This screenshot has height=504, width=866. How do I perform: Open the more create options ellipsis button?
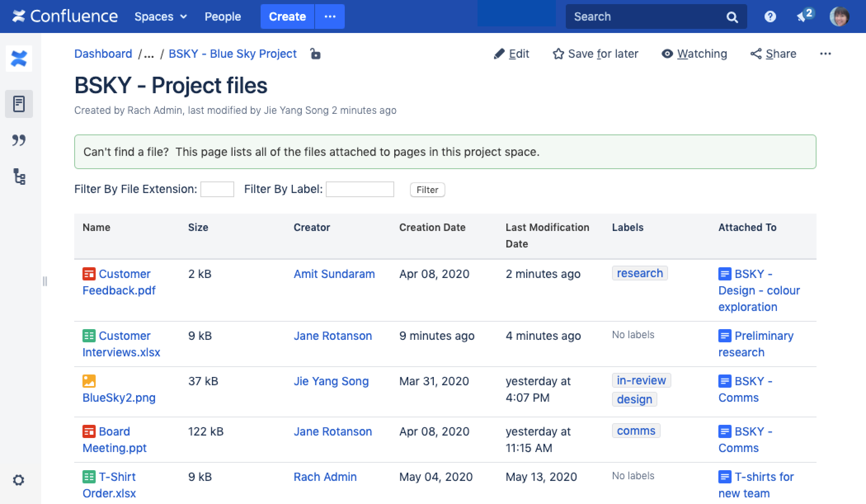(x=330, y=16)
